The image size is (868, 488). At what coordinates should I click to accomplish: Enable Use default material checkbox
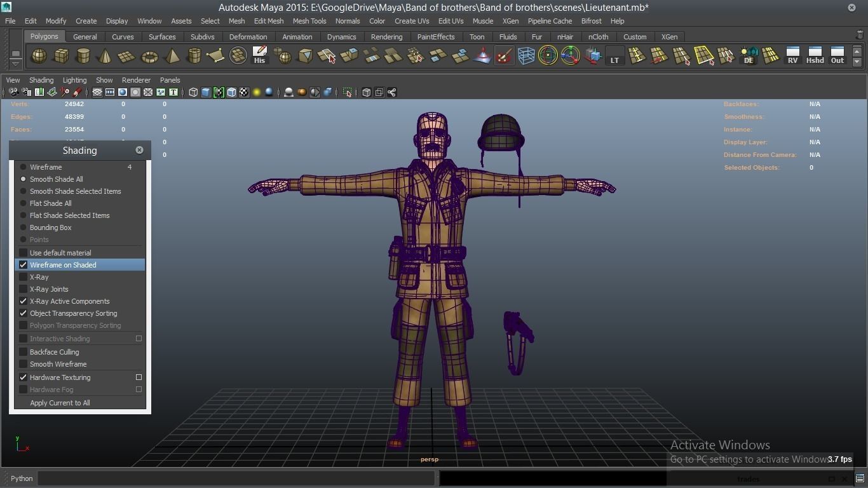(x=24, y=253)
